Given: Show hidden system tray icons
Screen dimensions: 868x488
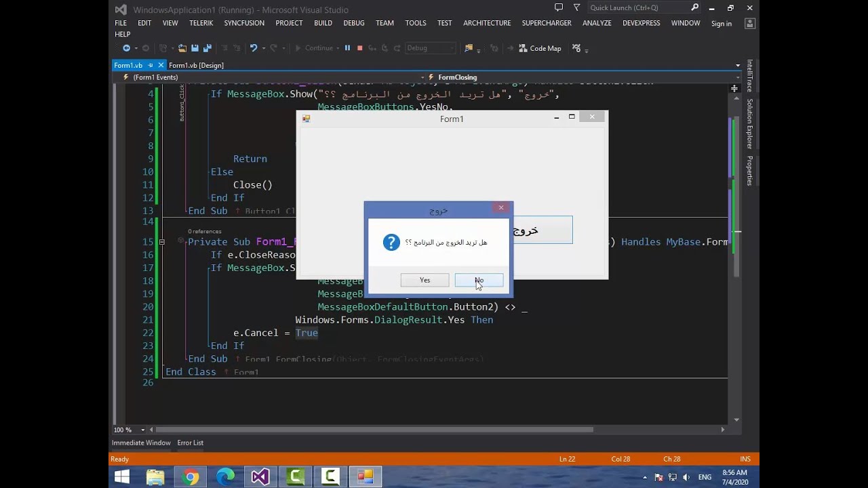Looking at the screenshot, I should tap(645, 477).
